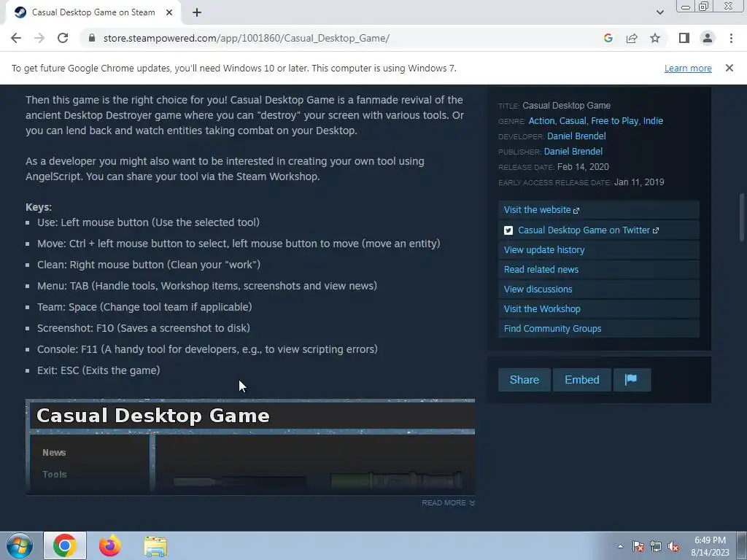Open the Action Center flag icon
Image resolution: width=747 pixels, height=560 pixels.
638,546
